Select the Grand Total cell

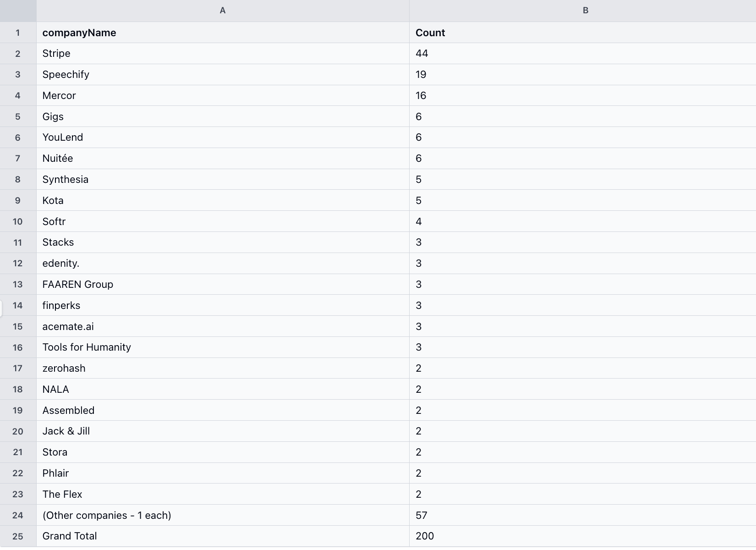pos(223,536)
